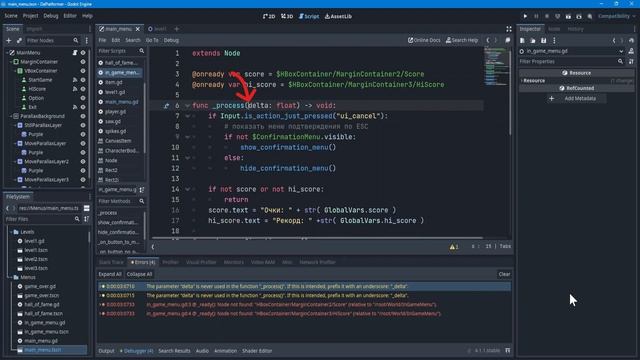Click the code minimap preview
This screenshot has height=360, width=640.
[496, 66]
